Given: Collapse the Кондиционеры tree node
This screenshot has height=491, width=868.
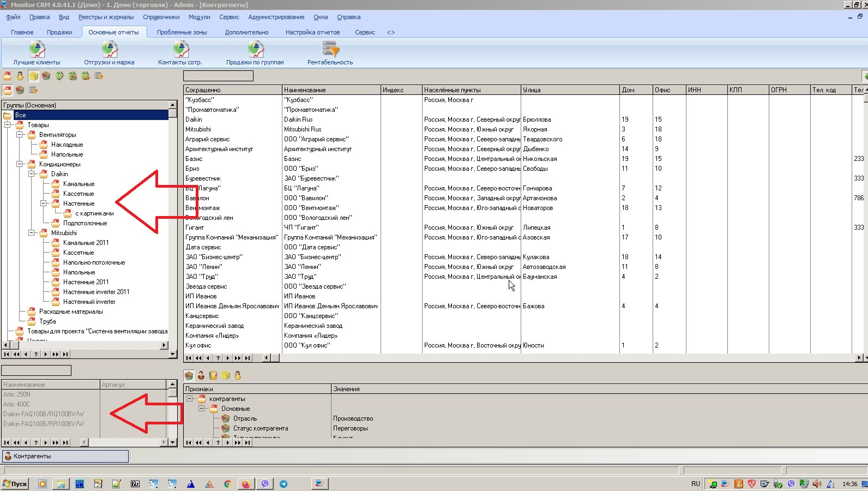Looking at the screenshot, I should [20, 164].
